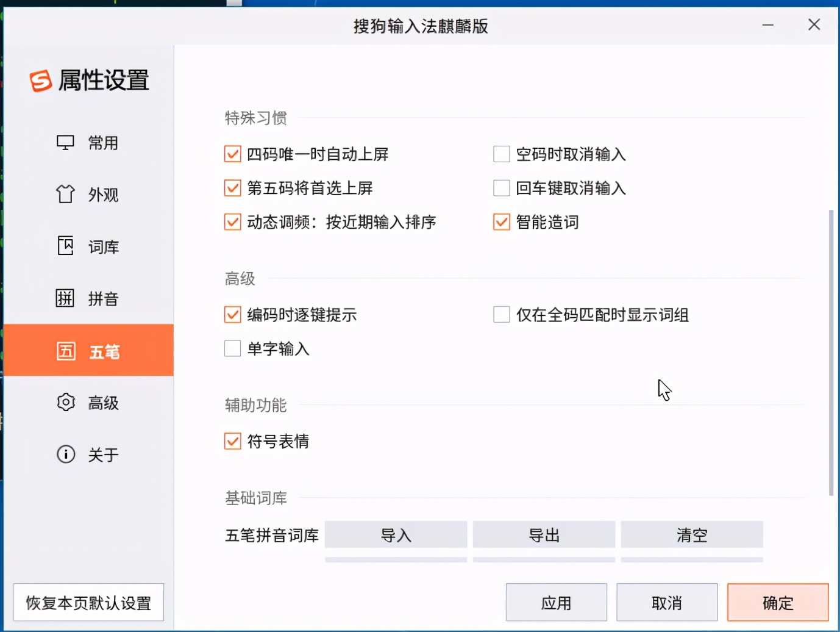Uncheck 第五码将首选上屏
840x632 pixels.
click(x=233, y=188)
